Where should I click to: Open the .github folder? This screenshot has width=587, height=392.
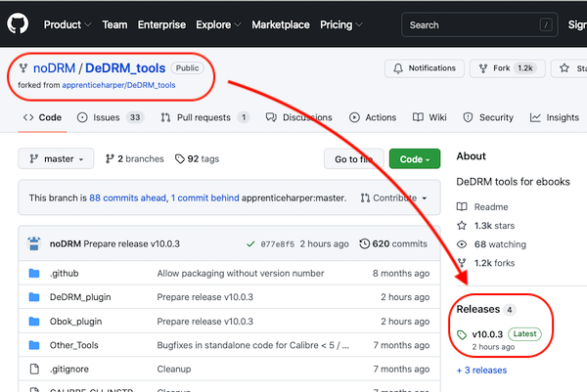click(64, 274)
